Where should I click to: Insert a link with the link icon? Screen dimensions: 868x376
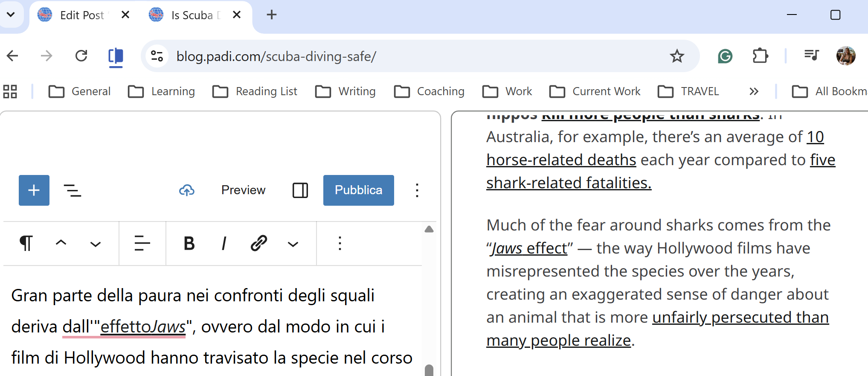pos(259,244)
